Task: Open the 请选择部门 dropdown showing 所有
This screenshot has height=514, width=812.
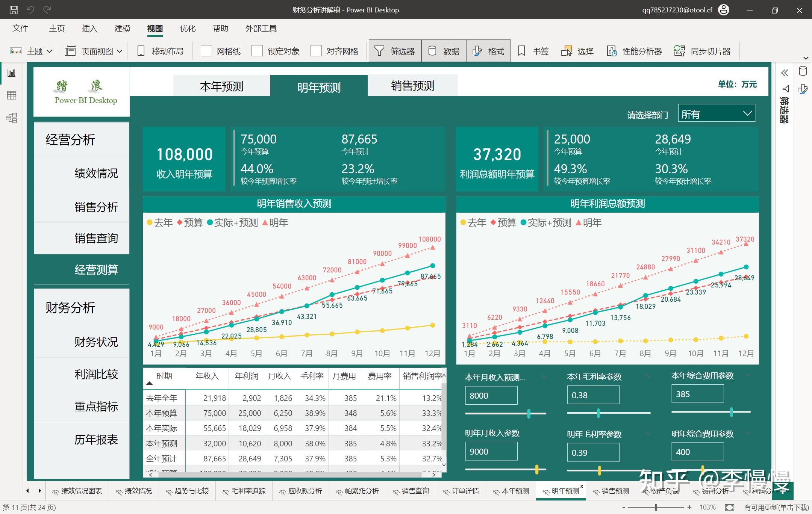Action: (x=715, y=113)
